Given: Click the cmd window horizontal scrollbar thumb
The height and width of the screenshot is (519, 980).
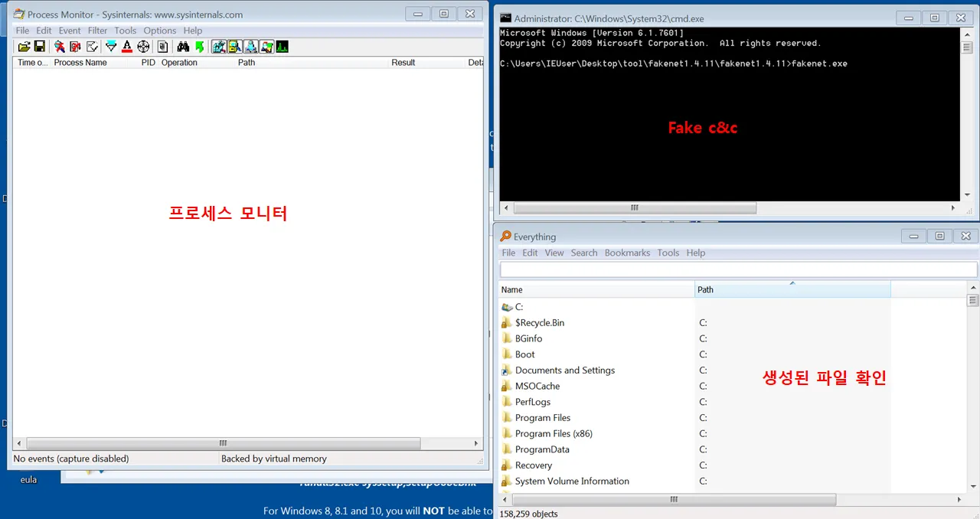Looking at the screenshot, I should tap(635, 207).
